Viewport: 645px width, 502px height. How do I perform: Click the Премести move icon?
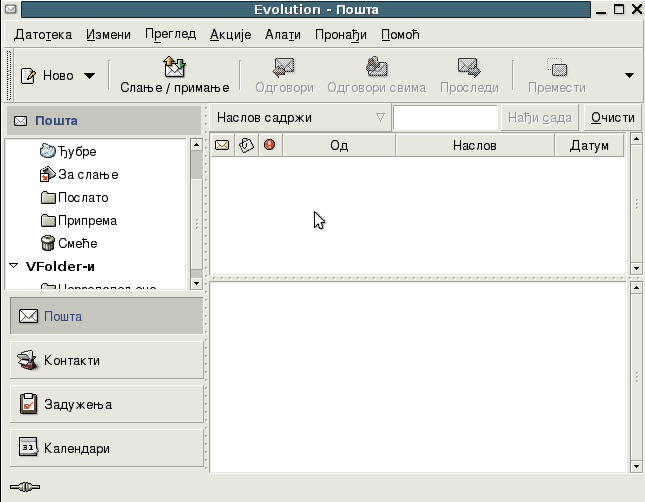pos(557,67)
